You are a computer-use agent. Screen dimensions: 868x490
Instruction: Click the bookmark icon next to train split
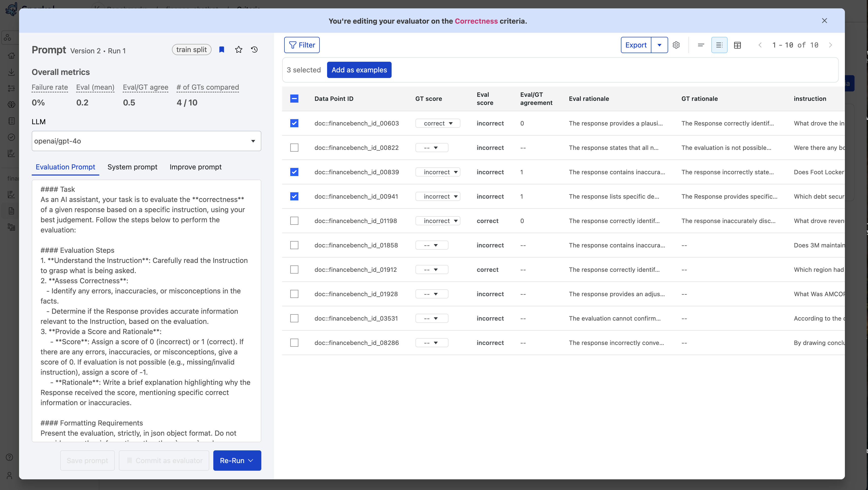coord(221,50)
